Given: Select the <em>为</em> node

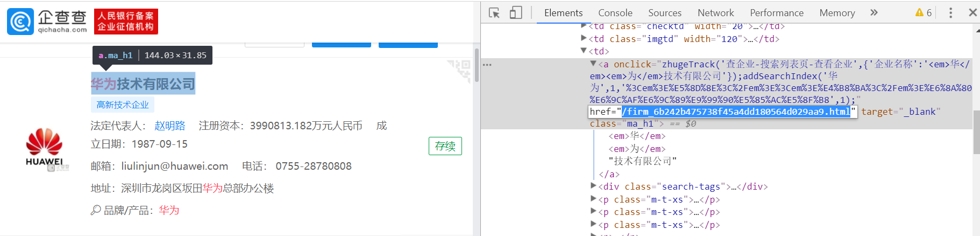Looking at the screenshot, I should pos(637,149).
